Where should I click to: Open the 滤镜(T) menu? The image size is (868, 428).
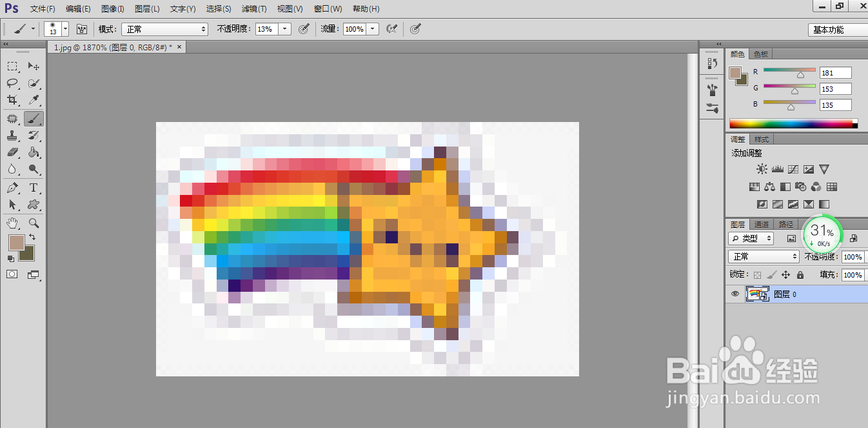pyautogui.click(x=254, y=9)
